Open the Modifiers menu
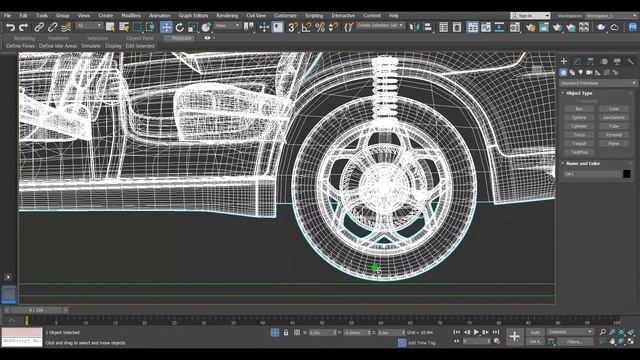640x360 pixels. [131, 16]
